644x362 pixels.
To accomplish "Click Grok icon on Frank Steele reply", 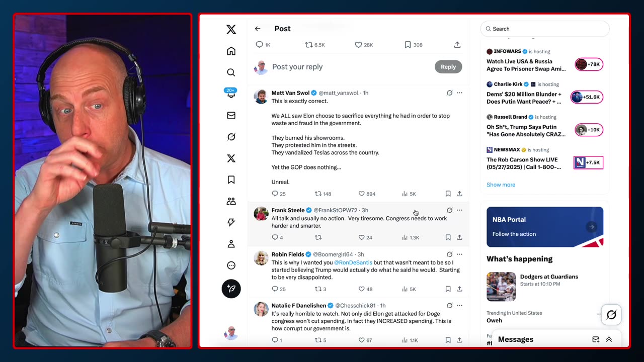I will 449,210.
